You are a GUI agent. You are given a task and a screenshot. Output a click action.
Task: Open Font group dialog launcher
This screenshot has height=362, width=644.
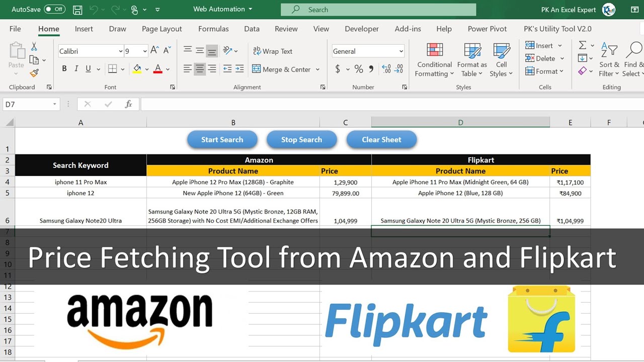click(173, 87)
